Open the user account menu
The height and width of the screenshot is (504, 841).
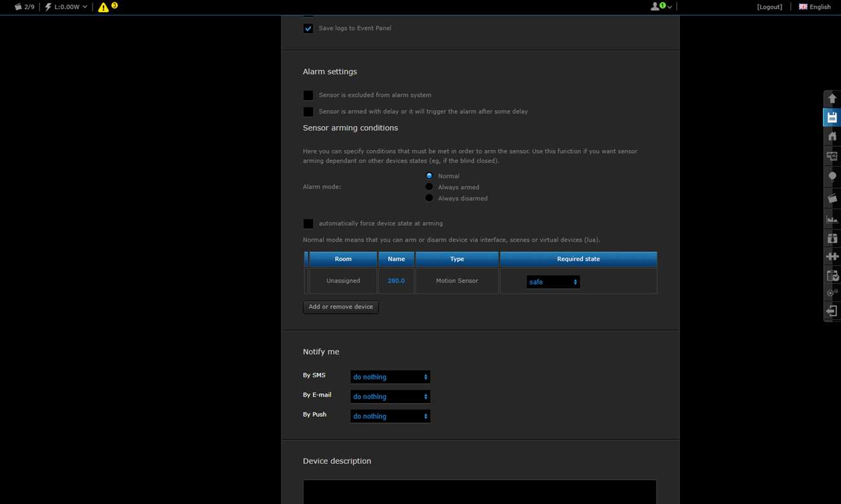[661, 6]
